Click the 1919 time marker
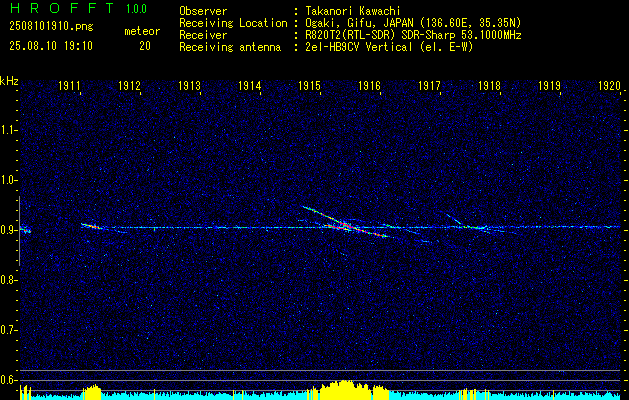 click(549, 86)
